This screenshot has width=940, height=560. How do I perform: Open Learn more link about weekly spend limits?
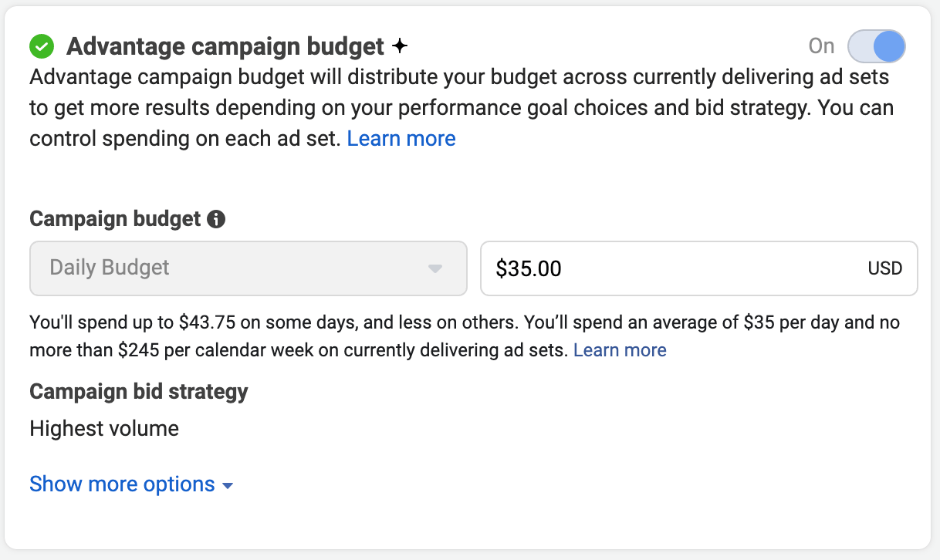[620, 351]
